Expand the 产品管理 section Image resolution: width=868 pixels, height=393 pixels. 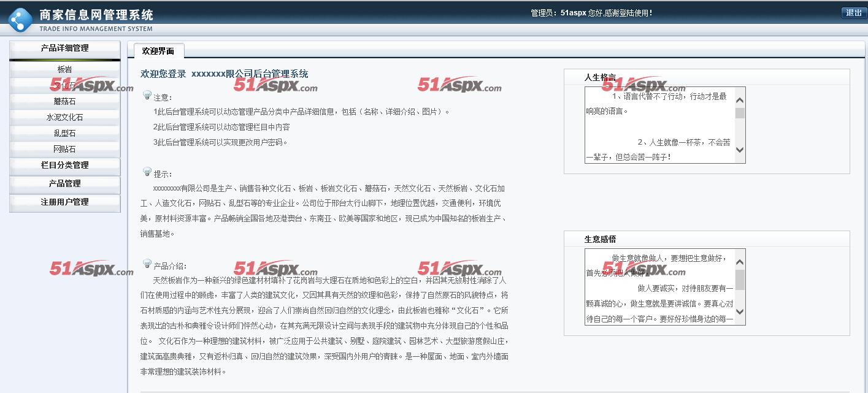[x=64, y=184]
